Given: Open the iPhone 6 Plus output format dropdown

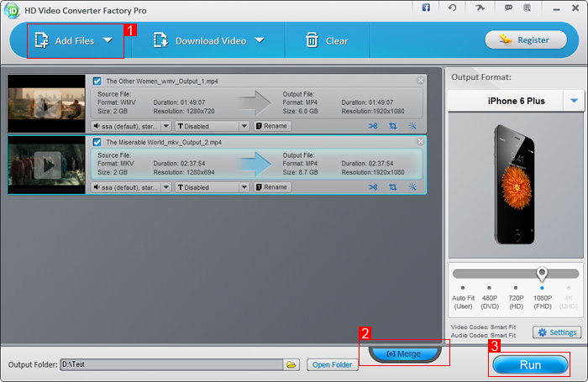Looking at the screenshot, I should click(x=574, y=101).
